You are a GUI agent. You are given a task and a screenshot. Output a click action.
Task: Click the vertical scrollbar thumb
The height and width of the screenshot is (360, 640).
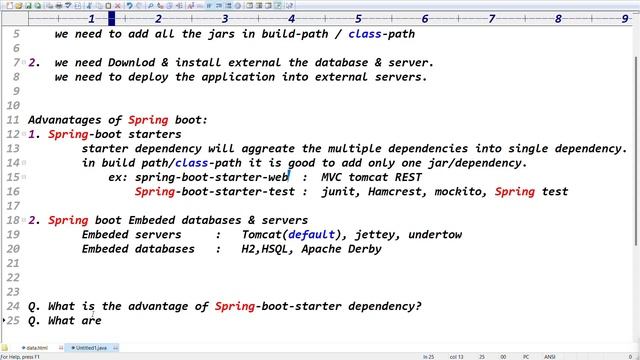(637, 151)
